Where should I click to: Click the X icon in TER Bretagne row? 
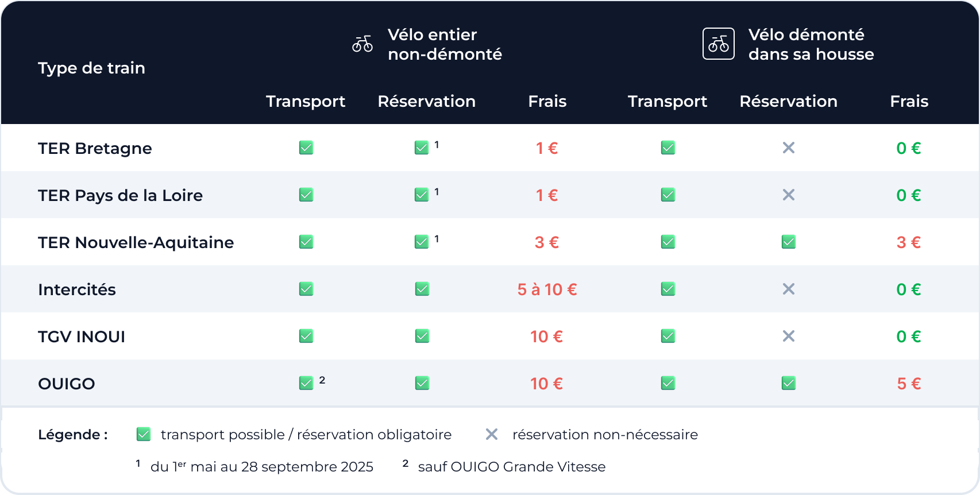[789, 148]
